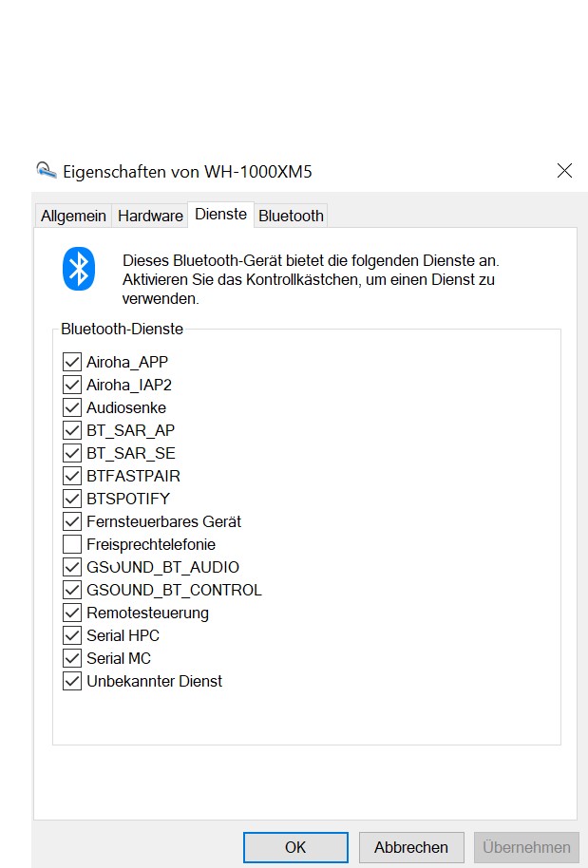Uncheck Fernsteuerbares Gerät
The height and width of the screenshot is (868, 588).
coord(72,521)
